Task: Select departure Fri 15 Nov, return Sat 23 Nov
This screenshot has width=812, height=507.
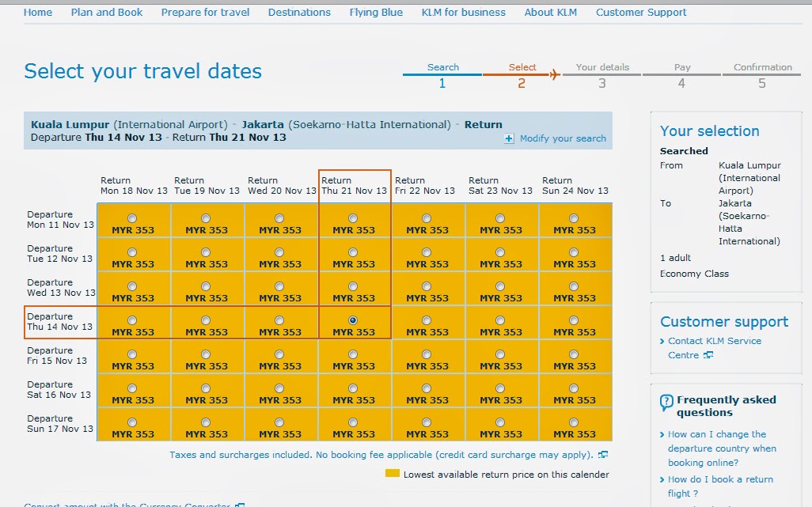Action: pos(500,354)
